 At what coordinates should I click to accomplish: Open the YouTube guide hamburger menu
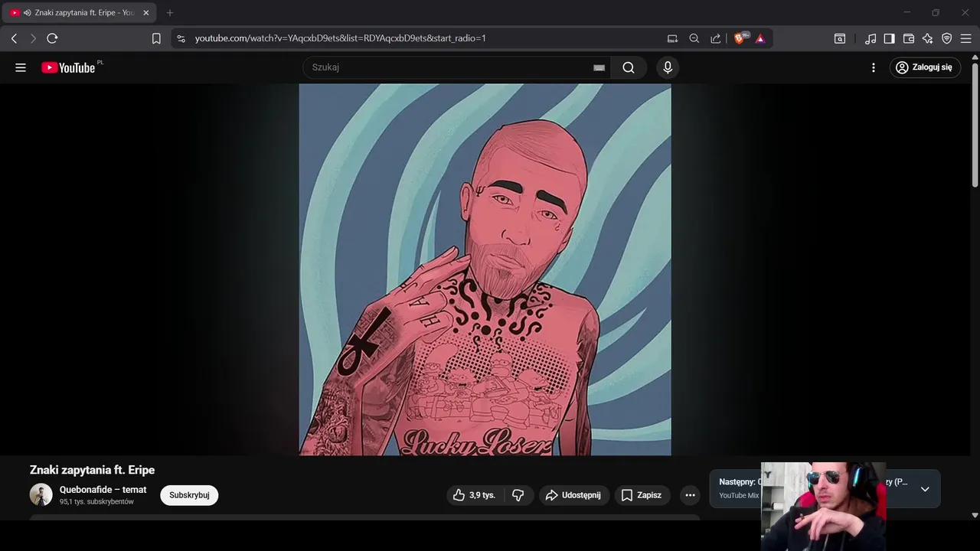pyautogui.click(x=21, y=67)
